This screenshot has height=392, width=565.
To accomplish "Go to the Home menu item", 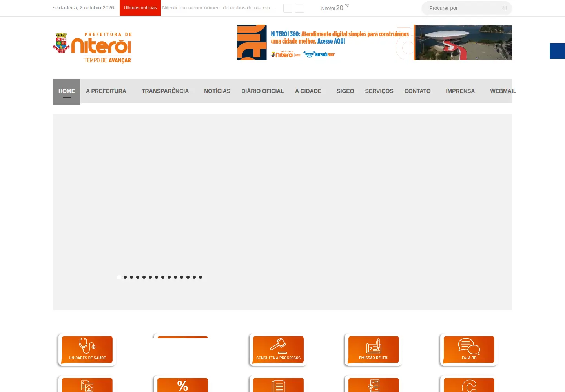I will pyautogui.click(x=67, y=91).
